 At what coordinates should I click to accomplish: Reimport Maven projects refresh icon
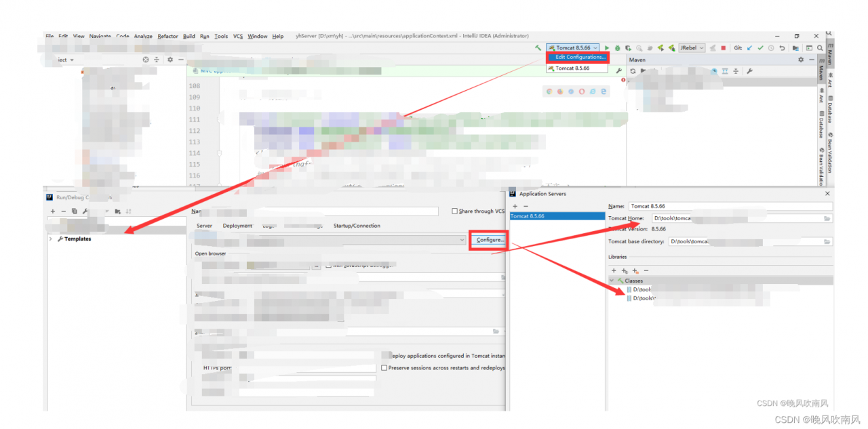click(x=633, y=71)
